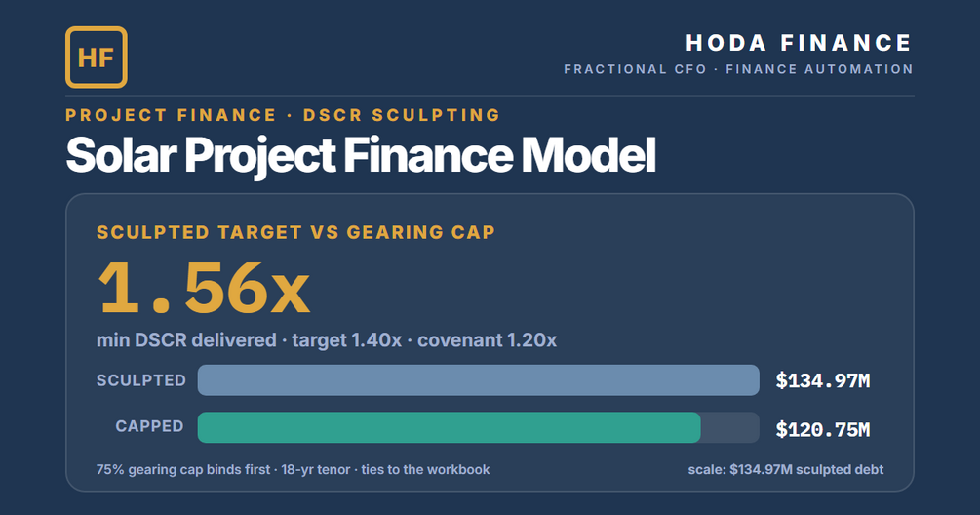Click the green Capped debt bar
The image size is (980, 515).
pyautogui.click(x=450, y=427)
